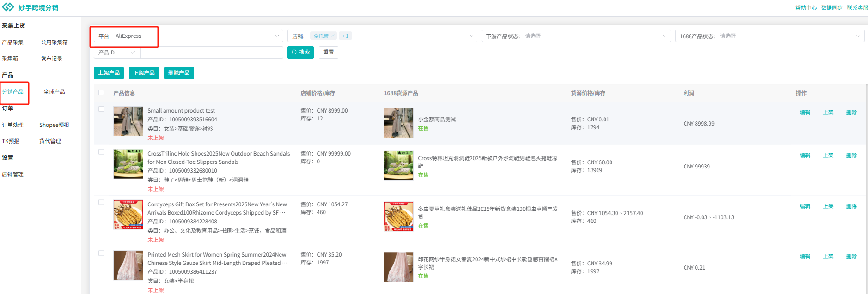Open 店铺管理 in the sidebar
Viewport: 868px width, 294px height.
click(12, 174)
